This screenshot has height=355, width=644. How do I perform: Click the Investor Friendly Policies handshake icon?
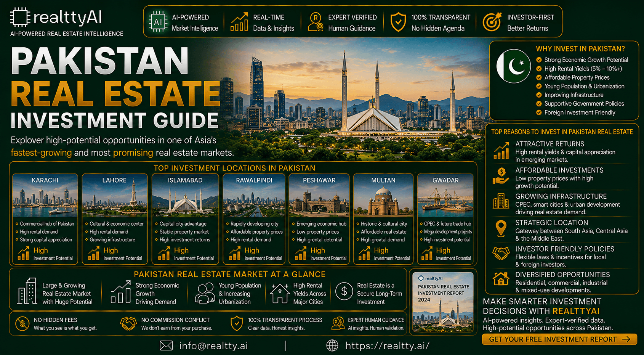click(501, 253)
